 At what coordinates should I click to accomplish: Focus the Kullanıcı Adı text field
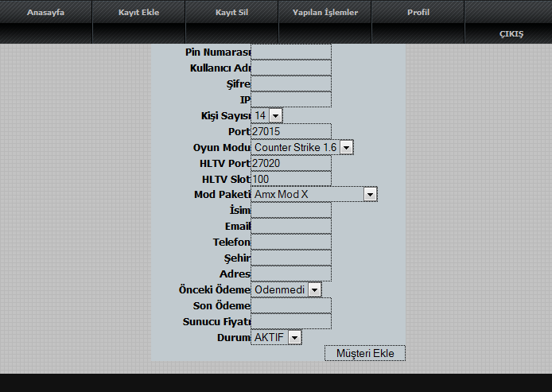[x=290, y=68]
